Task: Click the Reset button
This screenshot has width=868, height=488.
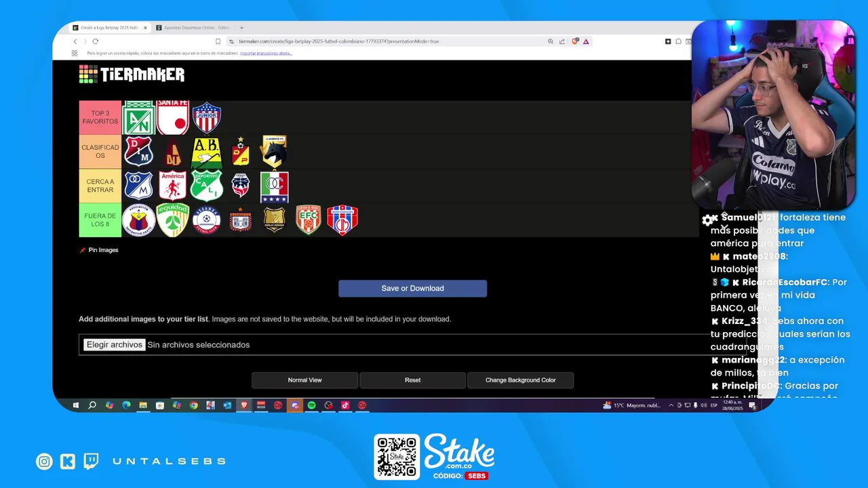Action: coord(412,380)
